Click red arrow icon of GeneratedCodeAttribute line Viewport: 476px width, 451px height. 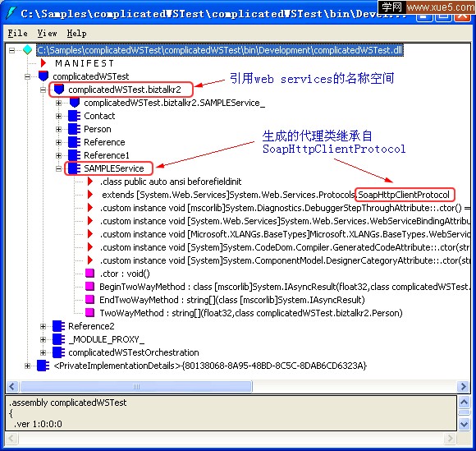coord(90,247)
